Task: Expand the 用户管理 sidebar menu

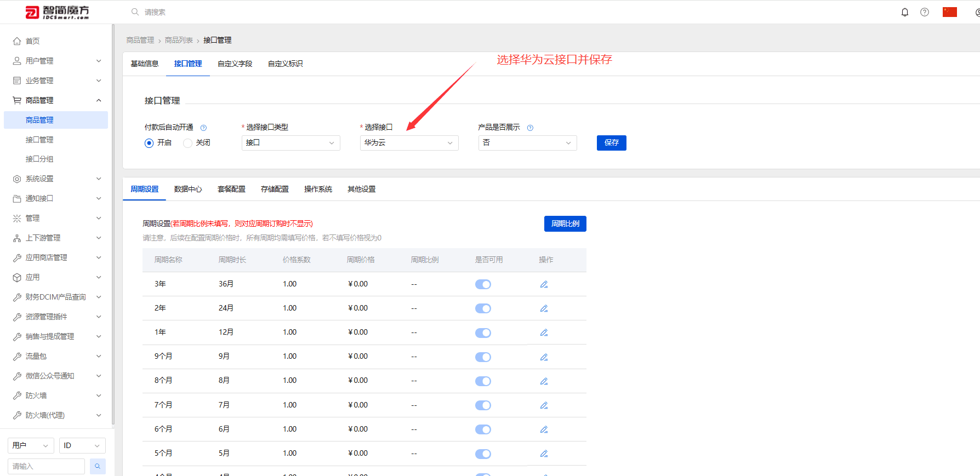Action: coord(56,61)
